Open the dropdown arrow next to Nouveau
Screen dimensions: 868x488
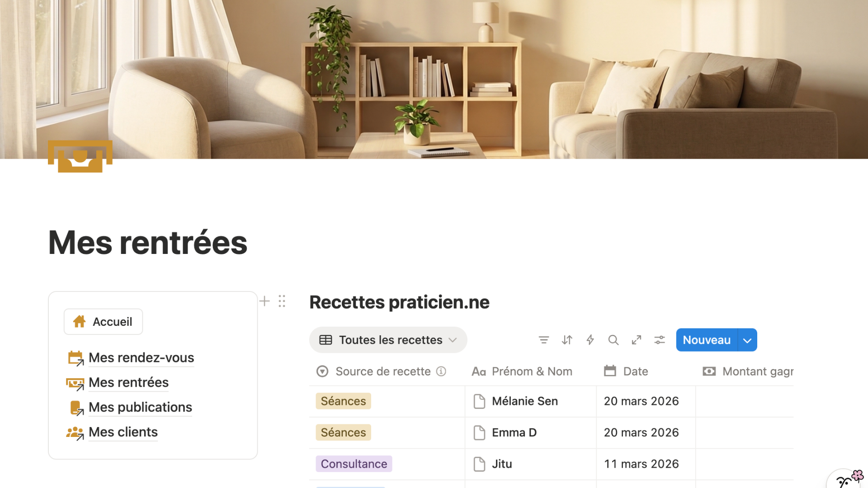747,340
